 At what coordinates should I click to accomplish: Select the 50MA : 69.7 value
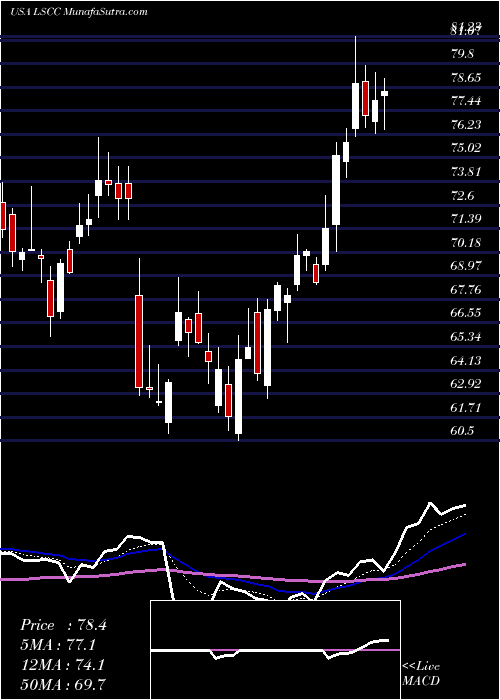(63, 684)
